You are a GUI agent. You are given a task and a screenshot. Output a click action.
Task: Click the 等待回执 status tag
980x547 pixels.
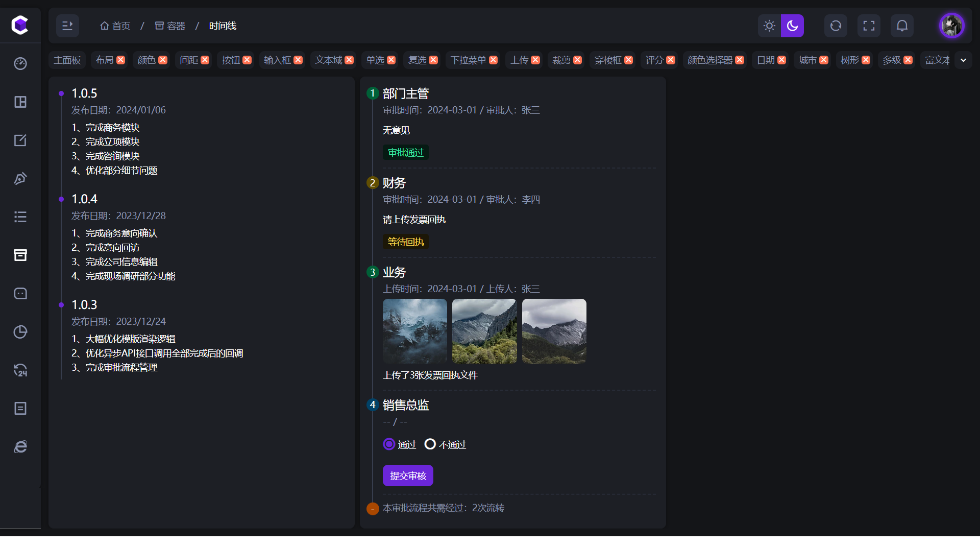tap(406, 242)
